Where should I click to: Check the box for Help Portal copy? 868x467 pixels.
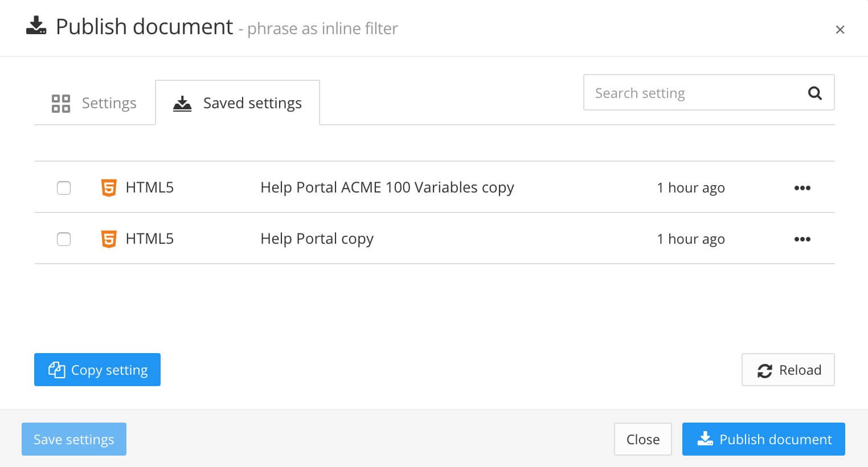tap(64, 239)
